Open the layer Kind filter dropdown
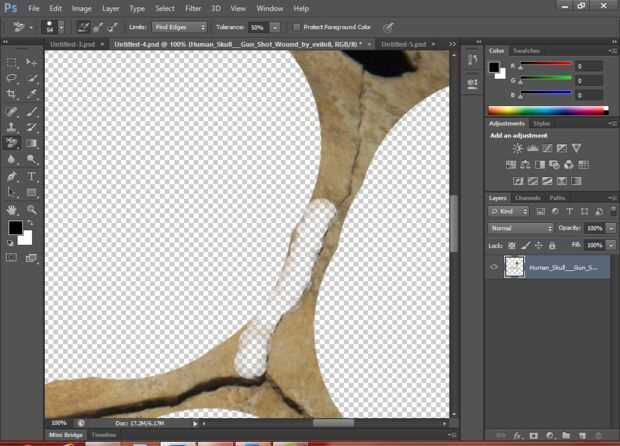The image size is (620, 446). click(508, 212)
